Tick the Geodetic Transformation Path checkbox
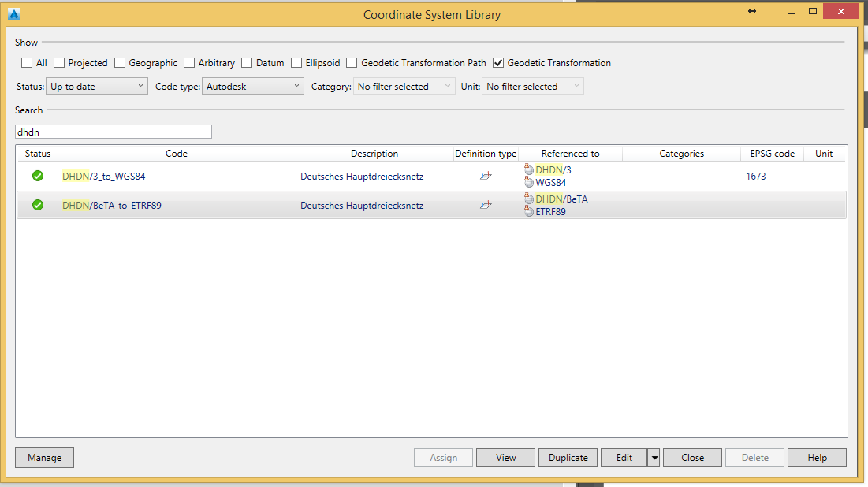The height and width of the screenshot is (487, 868). point(352,62)
